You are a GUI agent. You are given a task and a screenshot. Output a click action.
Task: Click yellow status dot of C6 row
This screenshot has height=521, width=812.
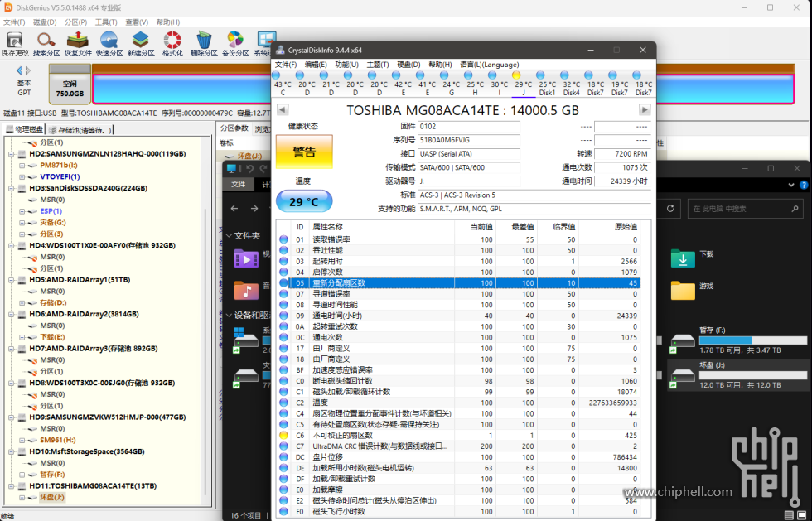coord(283,435)
